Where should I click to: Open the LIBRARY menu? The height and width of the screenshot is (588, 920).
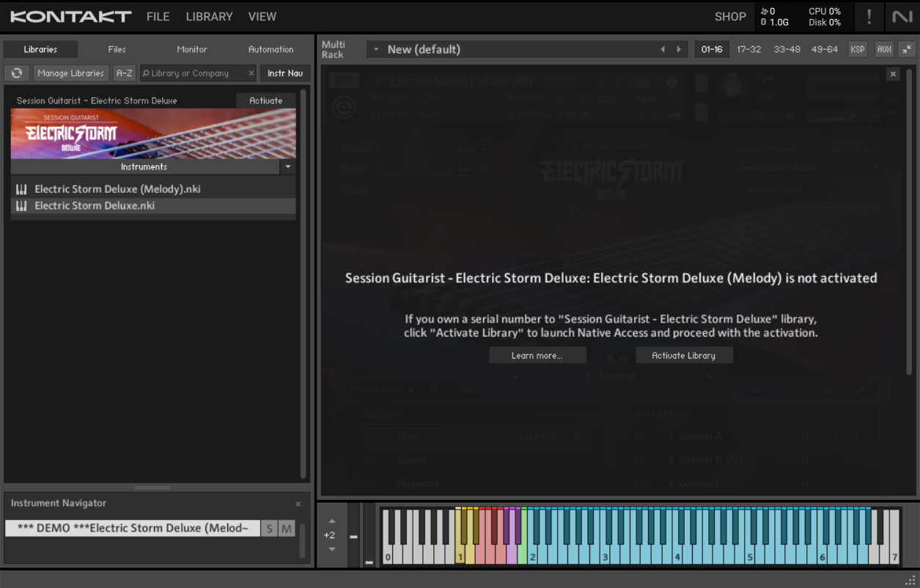pyautogui.click(x=209, y=16)
